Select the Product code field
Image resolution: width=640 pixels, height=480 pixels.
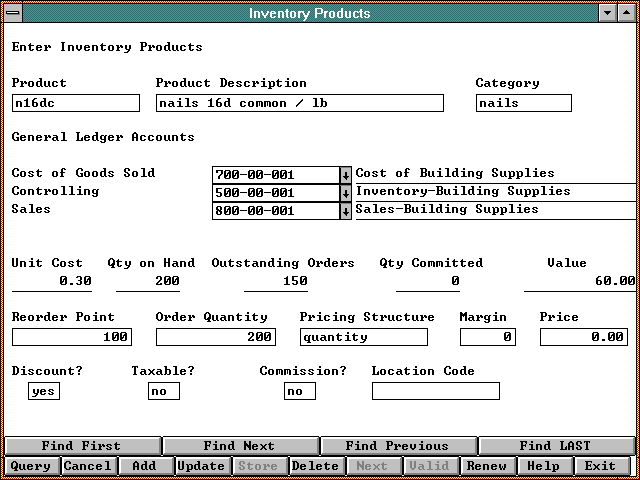point(76,103)
